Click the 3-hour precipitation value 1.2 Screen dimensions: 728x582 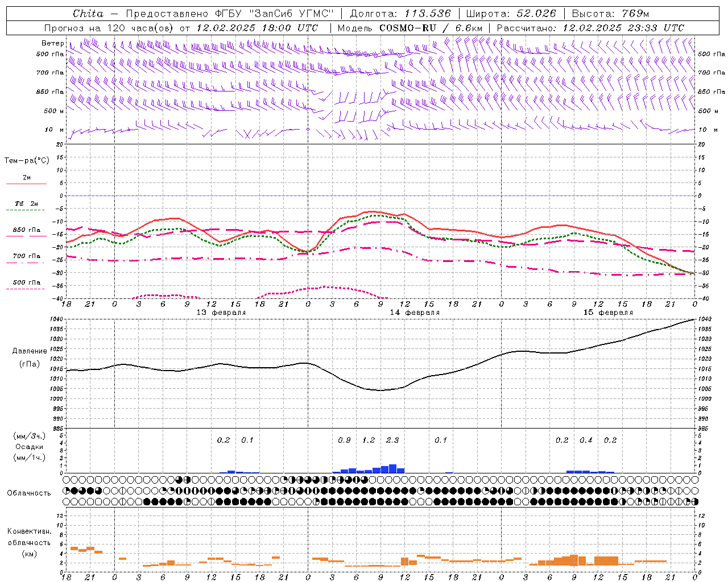tap(369, 440)
